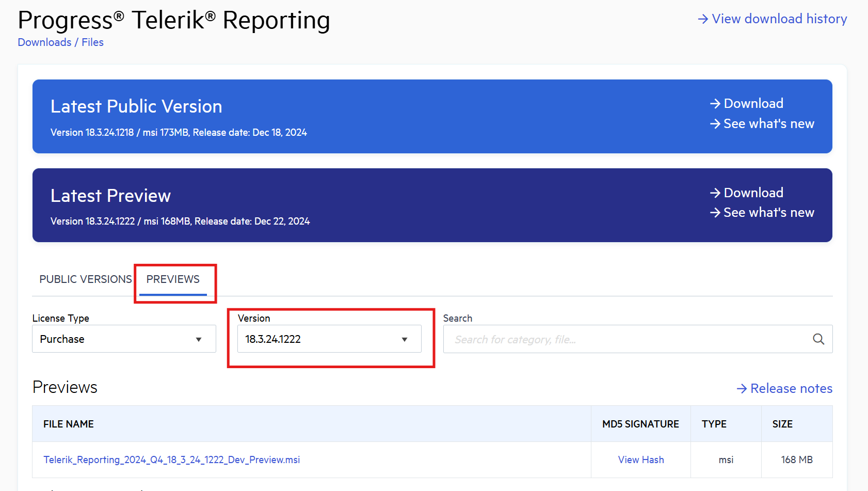Click the arrow icon beside Download in Latest Preview

[x=715, y=193]
